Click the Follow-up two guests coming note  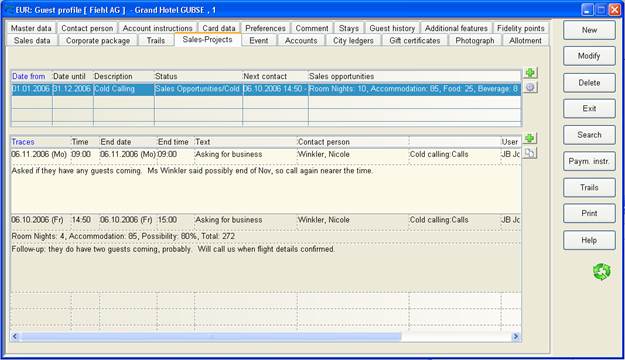click(173, 249)
